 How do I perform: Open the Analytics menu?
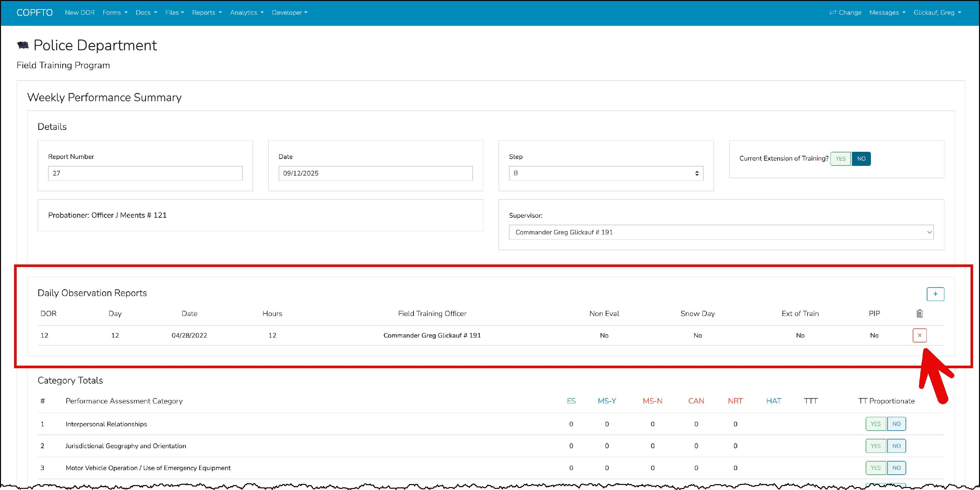tap(247, 12)
